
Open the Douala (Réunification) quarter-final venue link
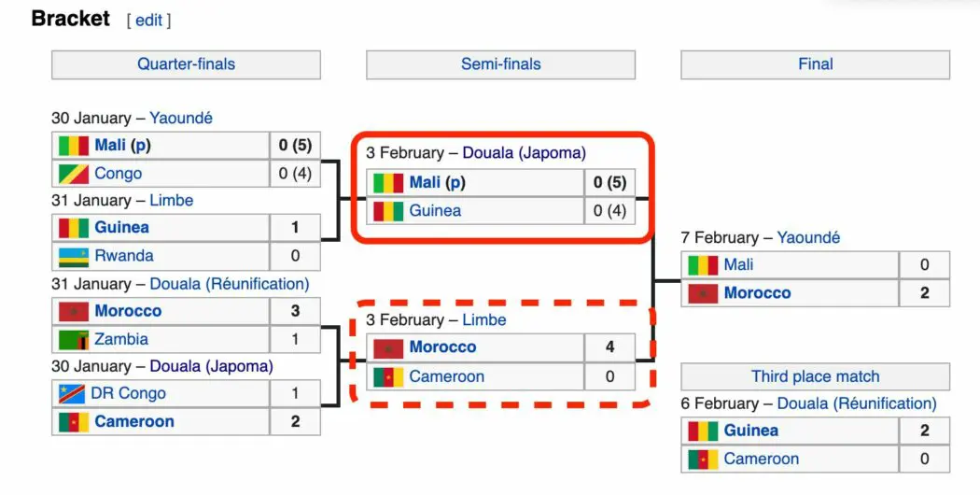coord(230,284)
